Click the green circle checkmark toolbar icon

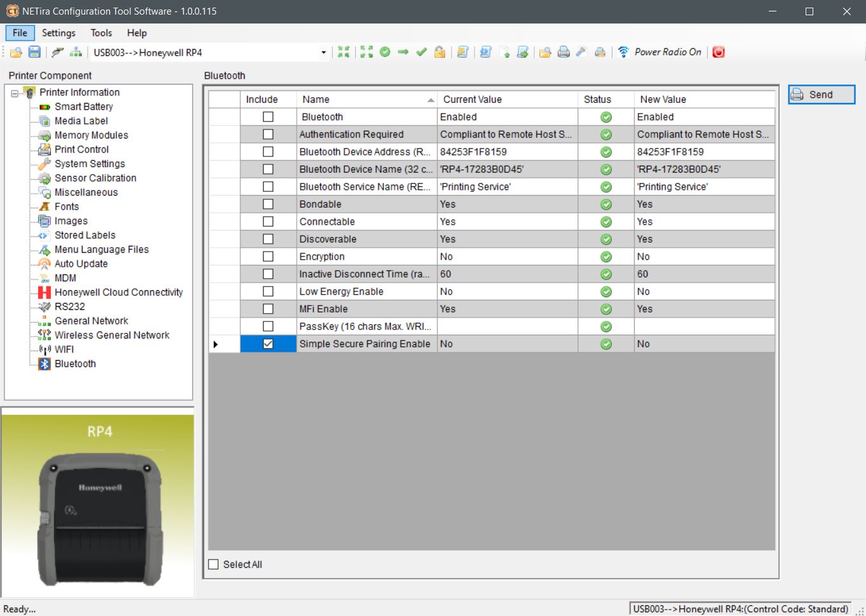point(385,52)
